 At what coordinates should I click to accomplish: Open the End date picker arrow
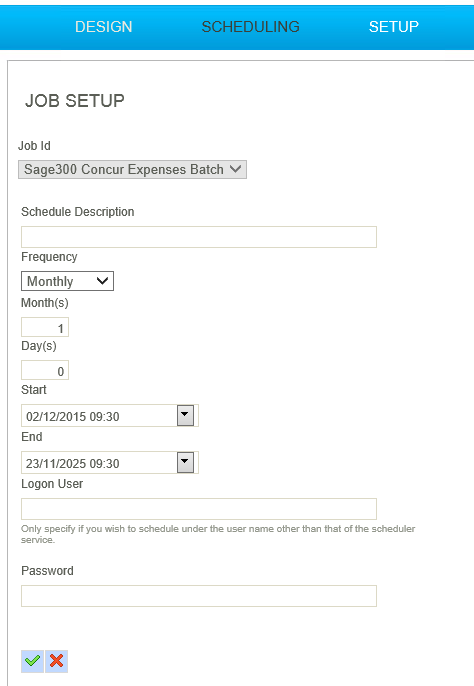[185, 462]
